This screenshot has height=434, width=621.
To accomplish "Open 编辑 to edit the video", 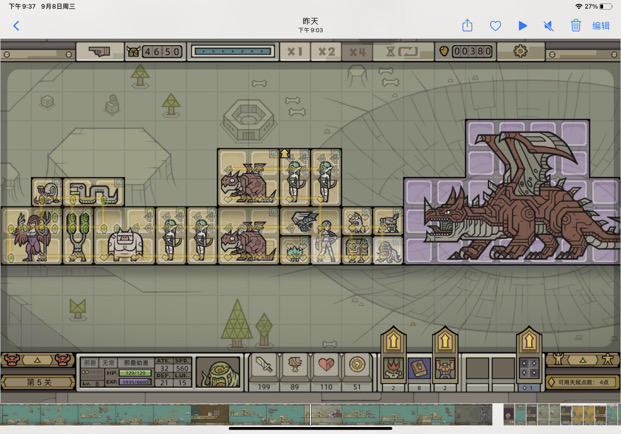I will pyautogui.click(x=600, y=26).
